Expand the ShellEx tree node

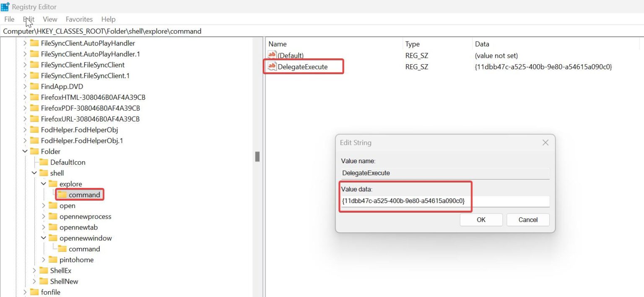34,271
